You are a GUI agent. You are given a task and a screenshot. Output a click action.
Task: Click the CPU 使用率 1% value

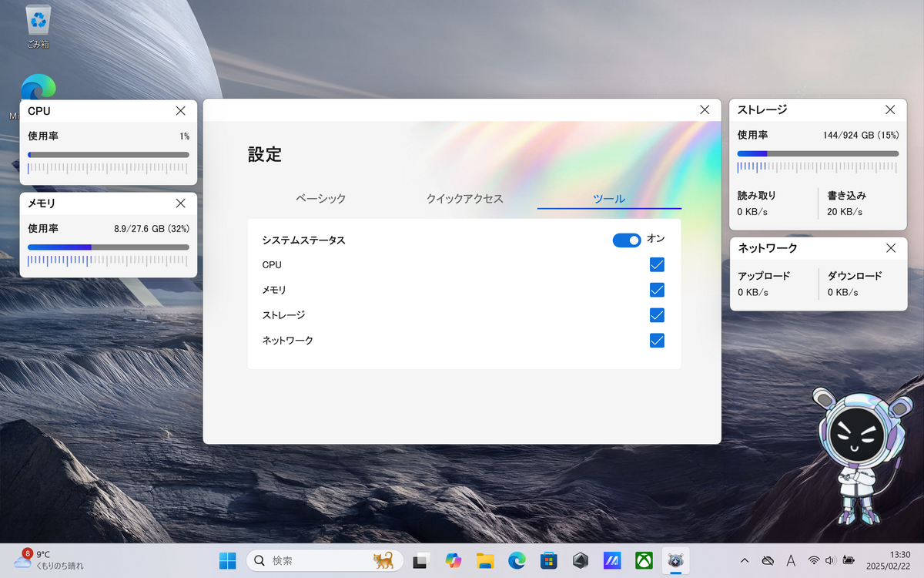click(184, 136)
